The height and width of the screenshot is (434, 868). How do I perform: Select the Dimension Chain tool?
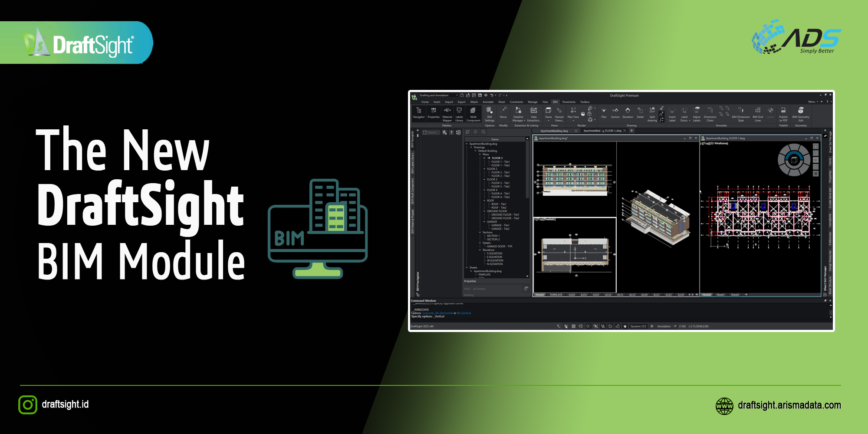[710, 114]
